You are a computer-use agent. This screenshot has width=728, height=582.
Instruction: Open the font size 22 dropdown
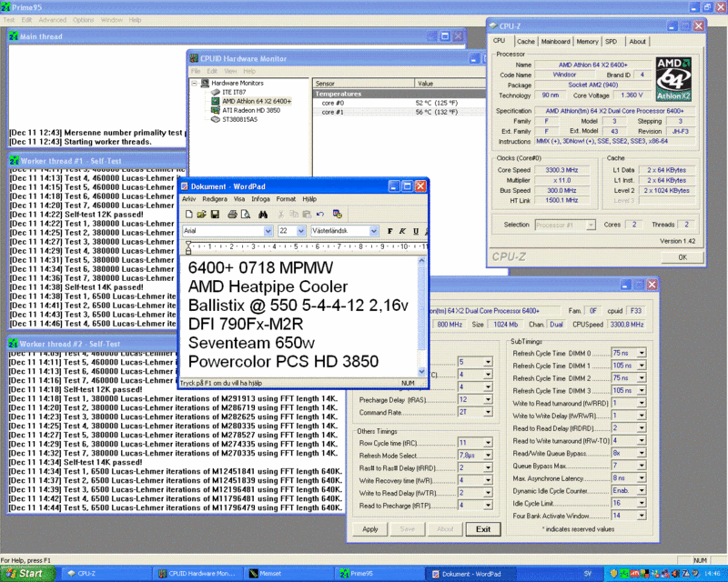(x=301, y=231)
